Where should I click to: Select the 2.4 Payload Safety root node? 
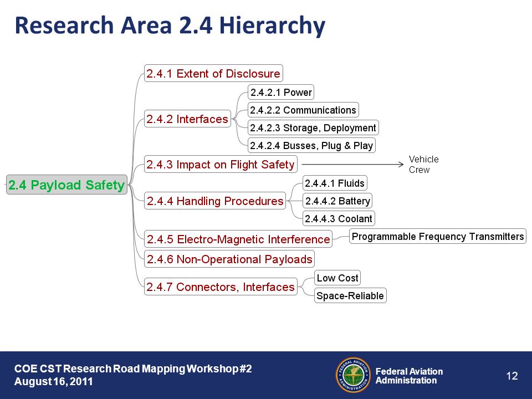coord(67,185)
